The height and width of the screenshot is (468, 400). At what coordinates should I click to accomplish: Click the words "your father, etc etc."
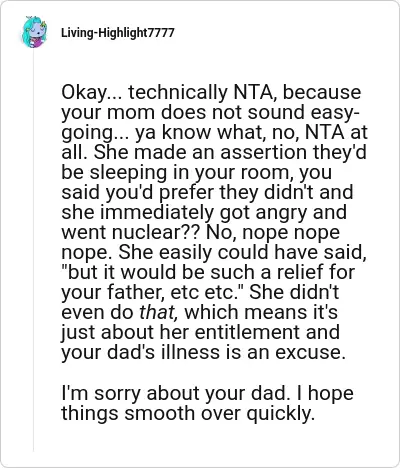pos(152,292)
